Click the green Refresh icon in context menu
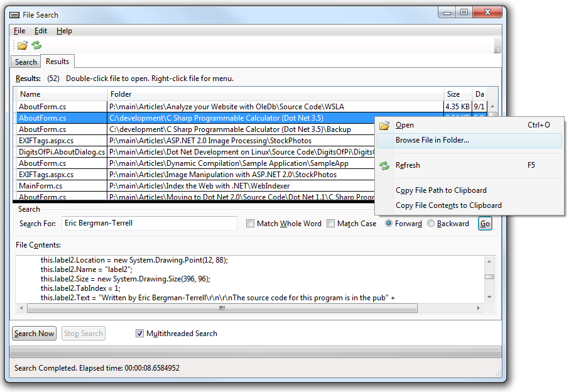Screen dimensions: 569x392 click(x=384, y=165)
